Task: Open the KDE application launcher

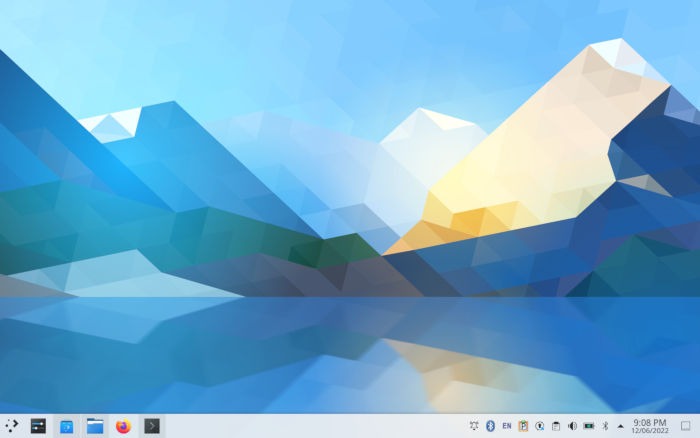Action: pyautogui.click(x=11, y=426)
